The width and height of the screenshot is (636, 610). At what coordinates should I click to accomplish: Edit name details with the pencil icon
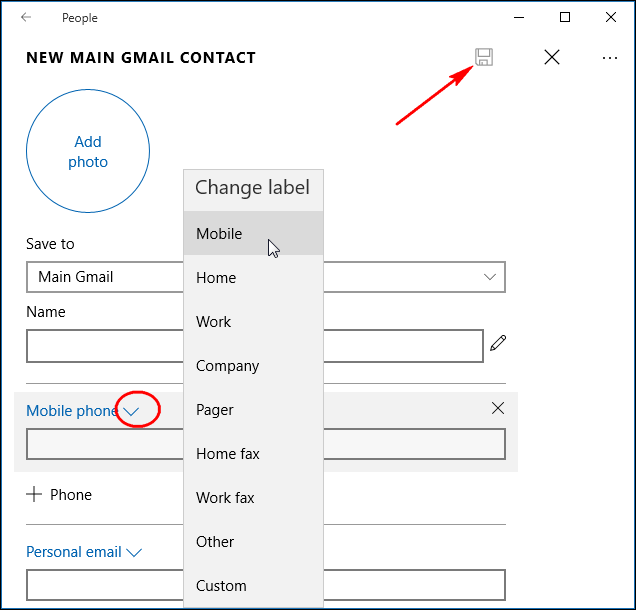coord(498,343)
